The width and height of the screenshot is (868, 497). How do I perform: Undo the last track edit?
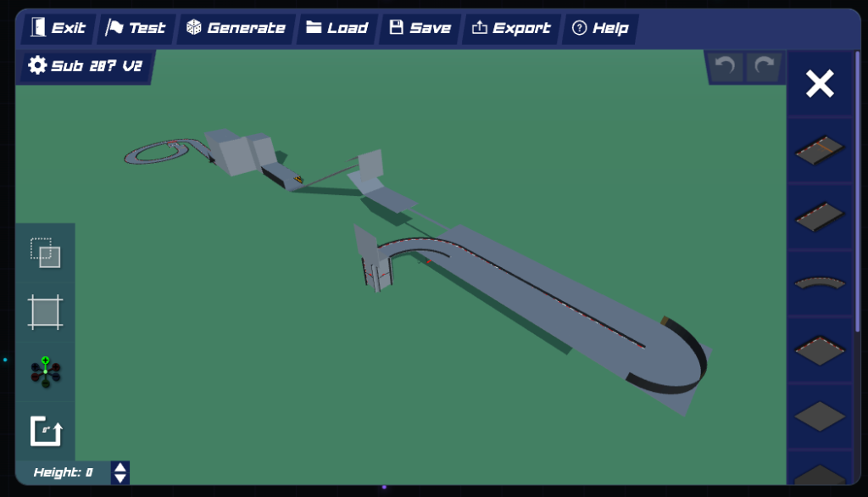[x=726, y=67]
